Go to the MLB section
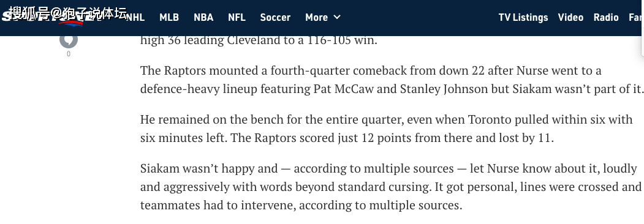Screen dimensions: 644x224 pos(169,17)
